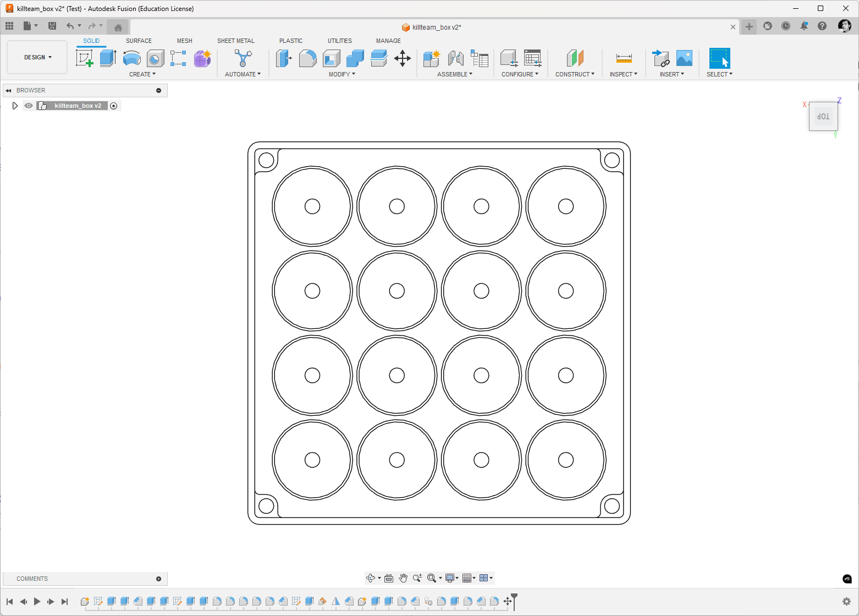Open the CONSTRUCT menu label

tap(575, 74)
